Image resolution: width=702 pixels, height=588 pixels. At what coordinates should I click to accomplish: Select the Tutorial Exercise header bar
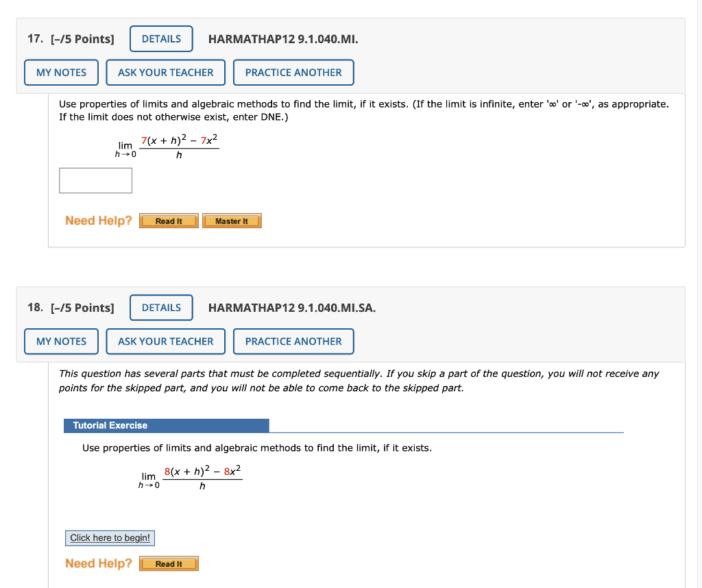[x=167, y=426]
